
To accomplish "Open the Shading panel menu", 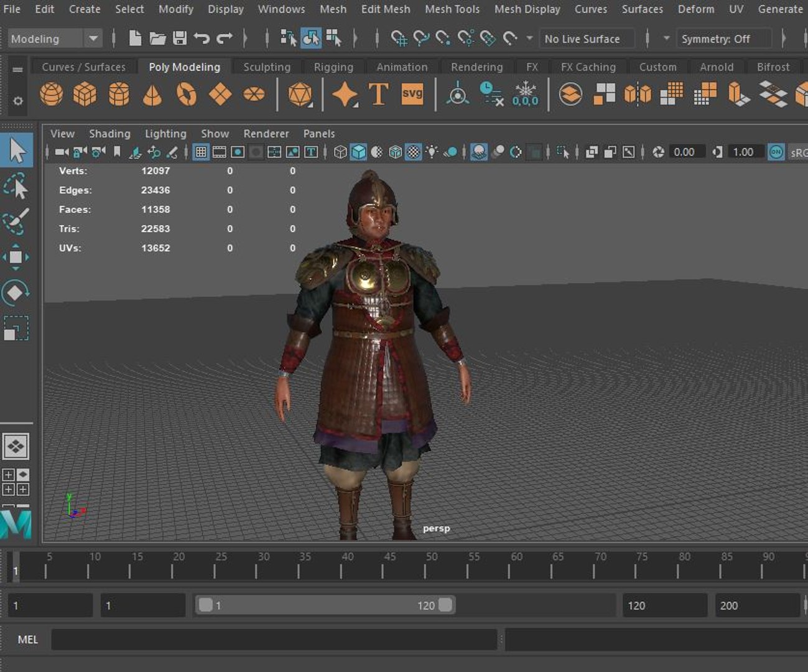I will point(109,134).
